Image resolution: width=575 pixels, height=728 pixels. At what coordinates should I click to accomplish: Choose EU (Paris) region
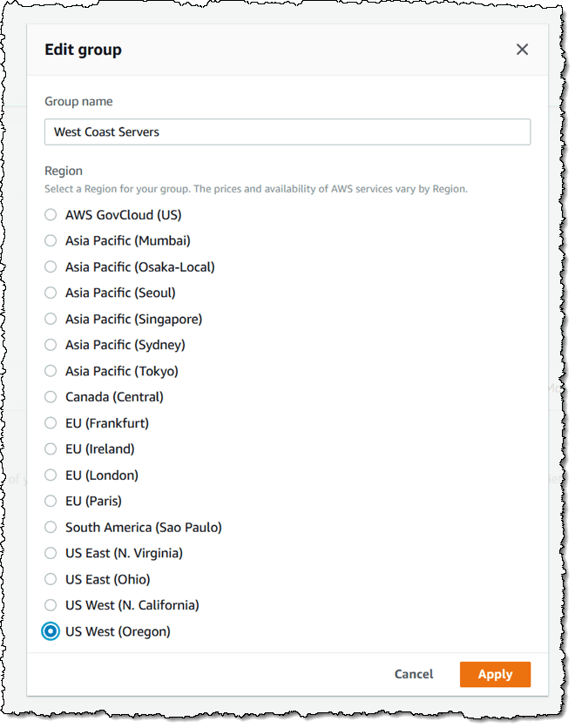pos(50,501)
